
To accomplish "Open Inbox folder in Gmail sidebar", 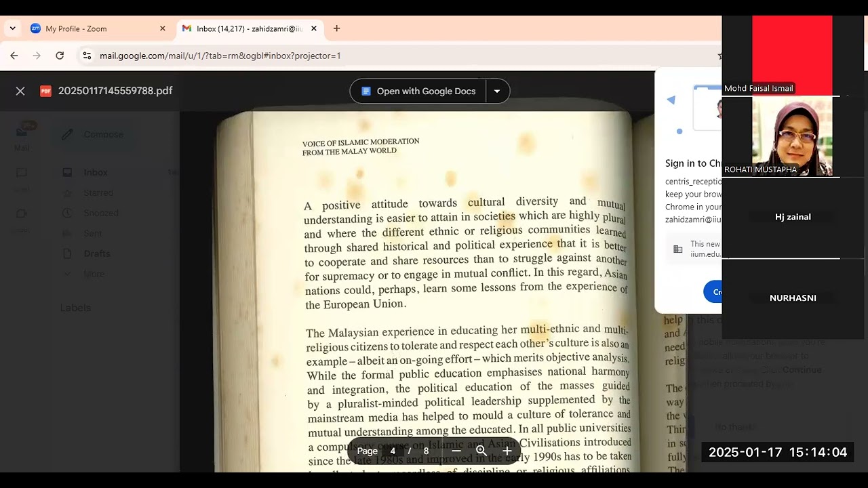I will point(96,172).
